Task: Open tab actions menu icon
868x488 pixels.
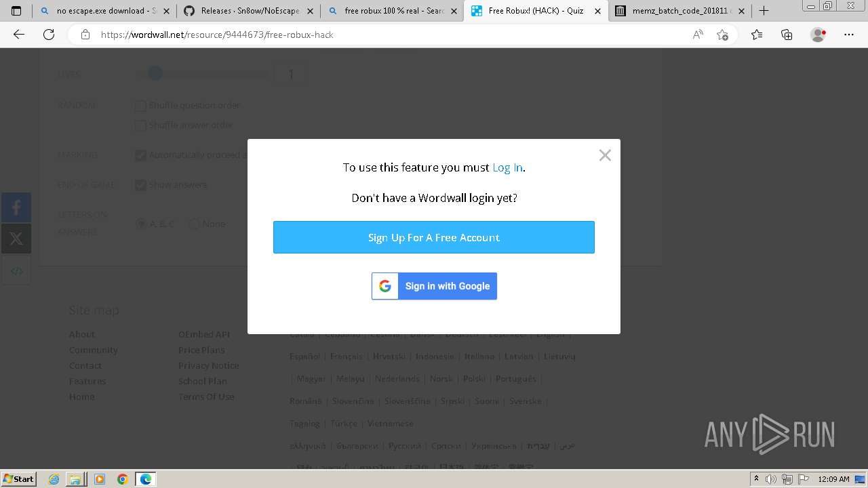Action: coord(16,11)
